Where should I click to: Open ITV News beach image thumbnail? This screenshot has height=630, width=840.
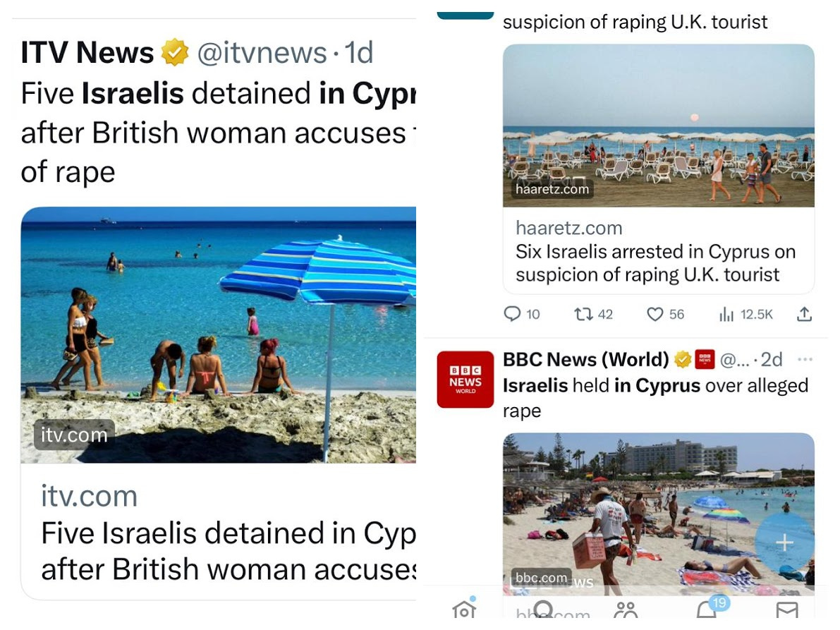coord(219,335)
